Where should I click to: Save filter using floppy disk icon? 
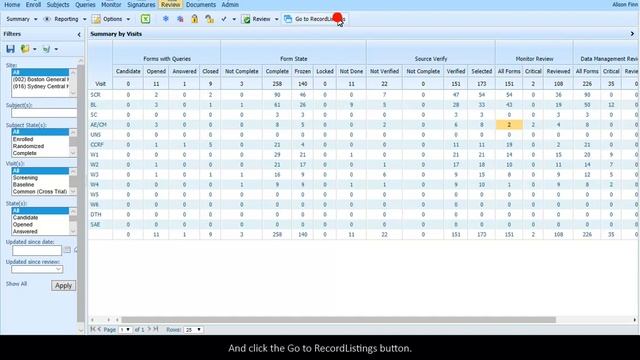coord(11,49)
